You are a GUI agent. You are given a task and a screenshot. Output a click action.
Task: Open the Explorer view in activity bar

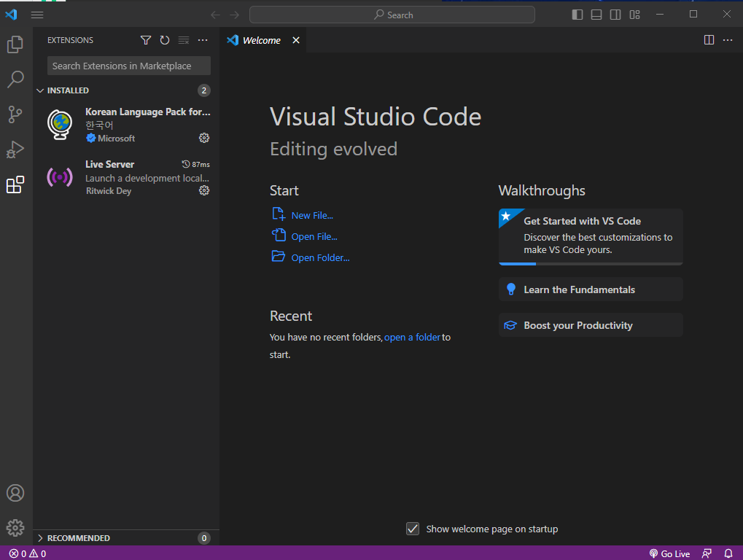tap(15, 44)
